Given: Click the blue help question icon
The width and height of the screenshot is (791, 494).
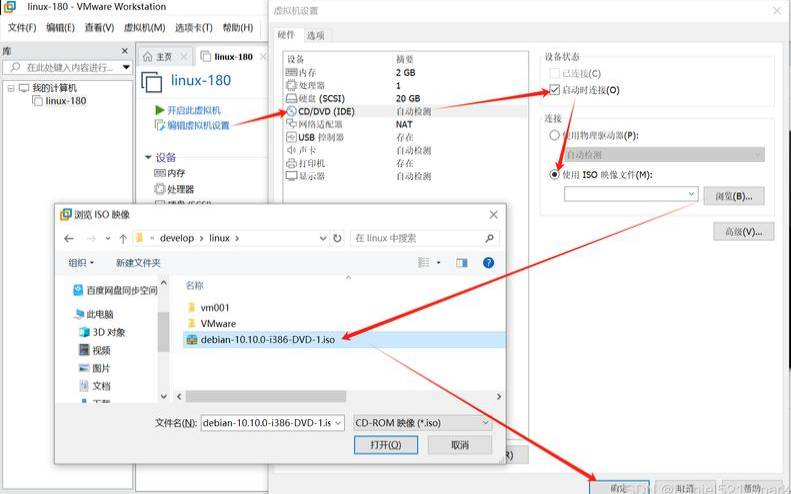Looking at the screenshot, I should coord(488,263).
